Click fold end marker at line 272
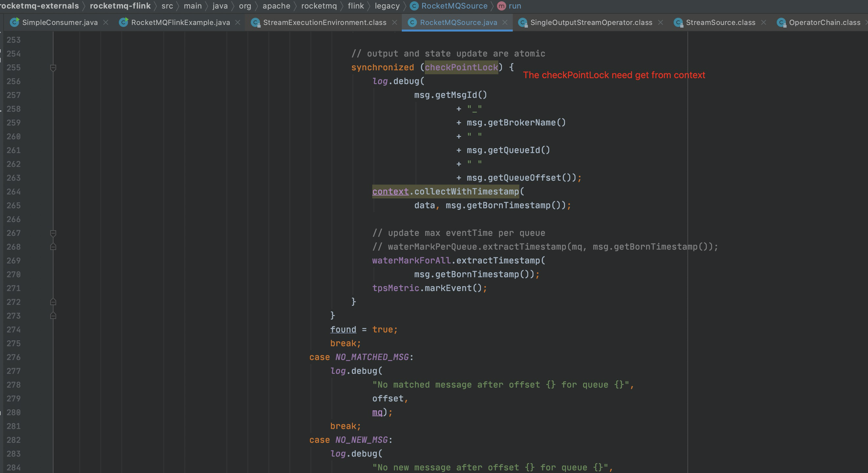The width and height of the screenshot is (868, 473). pyautogui.click(x=53, y=302)
